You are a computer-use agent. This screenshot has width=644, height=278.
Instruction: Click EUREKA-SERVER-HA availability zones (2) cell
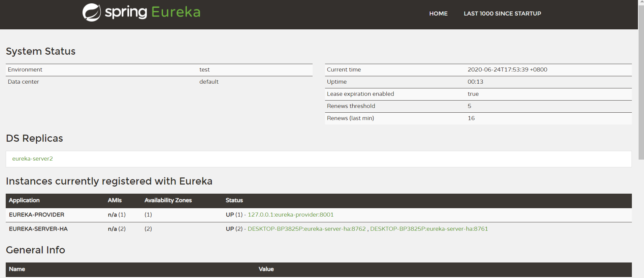tap(148, 229)
